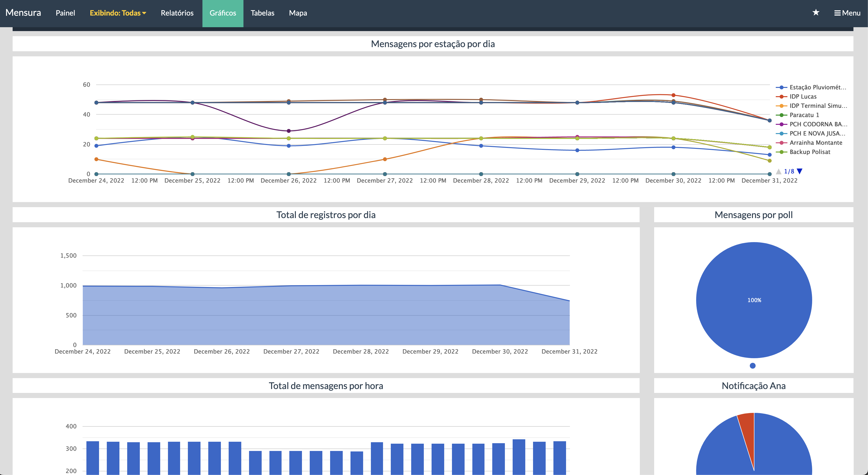868x475 pixels.
Task: Open the Relatórios section
Action: (x=177, y=13)
